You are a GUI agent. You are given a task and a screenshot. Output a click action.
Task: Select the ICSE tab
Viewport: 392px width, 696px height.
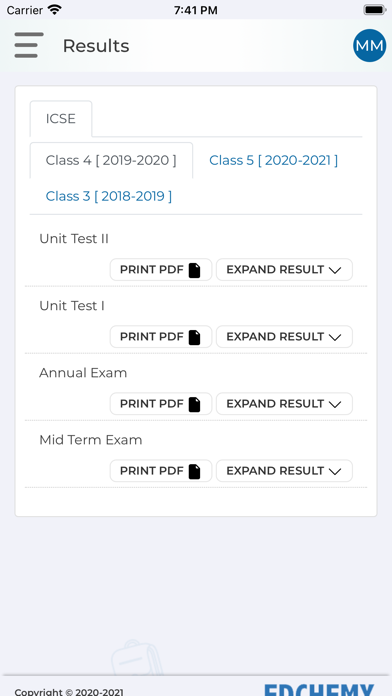coord(61,119)
